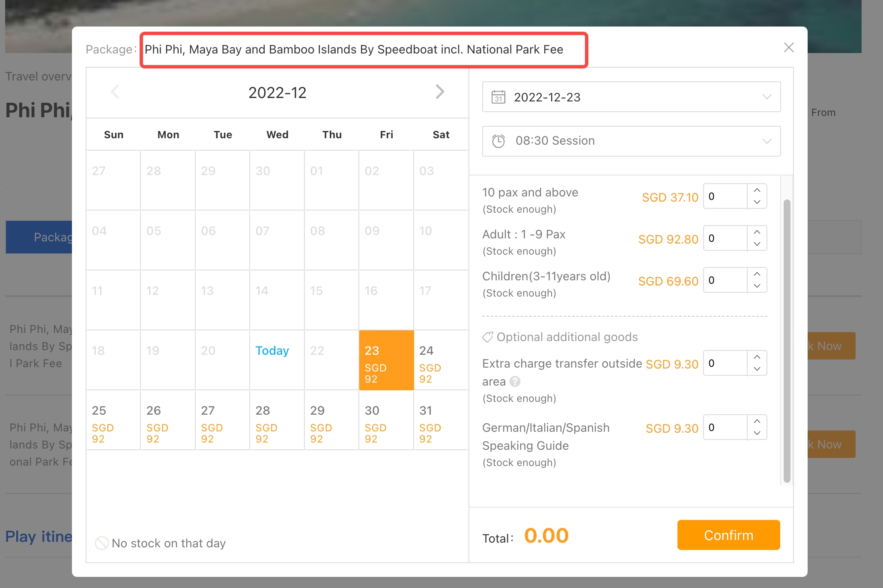Decrease Children 3-11 years quantity
The image size is (883, 588).
tap(757, 286)
